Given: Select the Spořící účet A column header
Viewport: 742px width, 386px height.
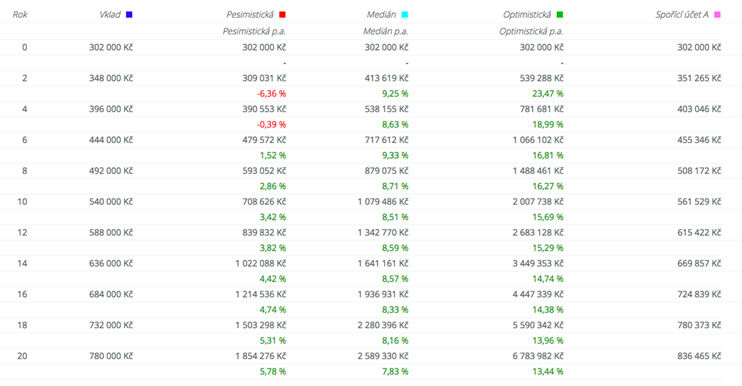Looking at the screenshot, I should (682, 15).
